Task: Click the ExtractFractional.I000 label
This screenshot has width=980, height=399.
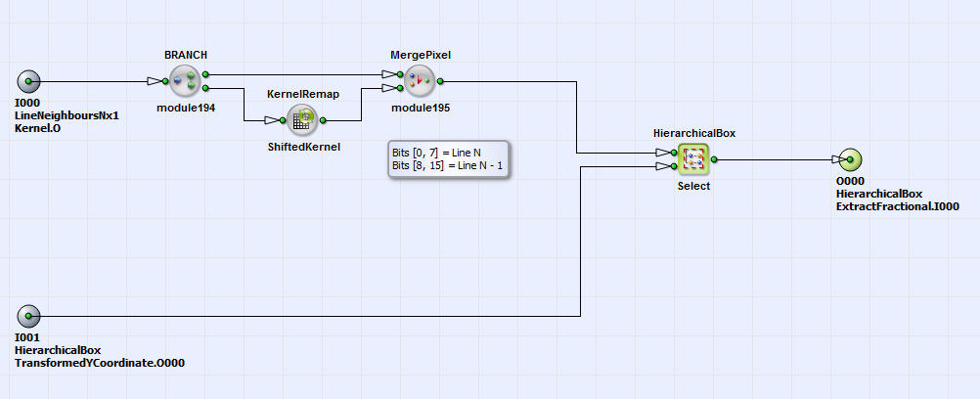Action: click(x=898, y=206)
